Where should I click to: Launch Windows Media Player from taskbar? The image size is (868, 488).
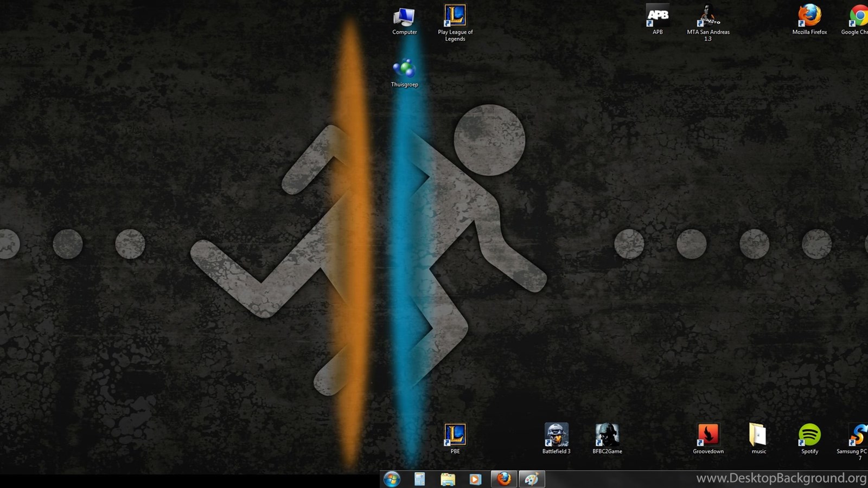pos(475,479)
